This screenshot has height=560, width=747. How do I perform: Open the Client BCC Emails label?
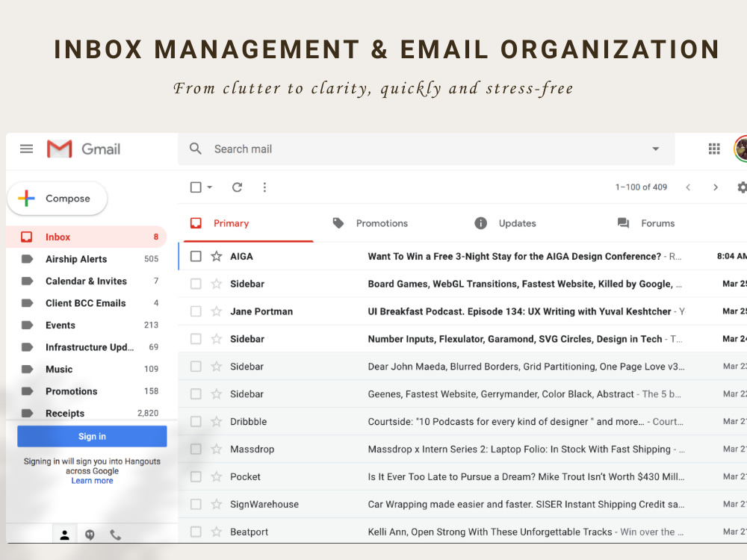[x=87, y=303]
